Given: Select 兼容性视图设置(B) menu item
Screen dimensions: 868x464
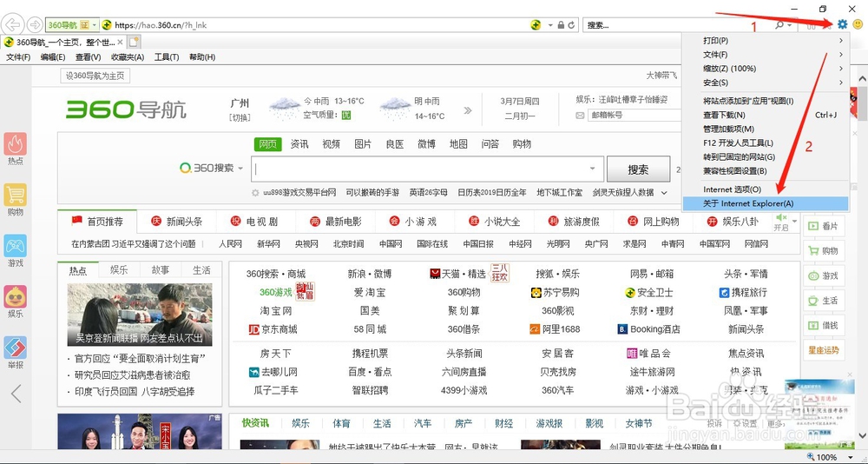Looking at the screenshot, I should coord(766,171).
